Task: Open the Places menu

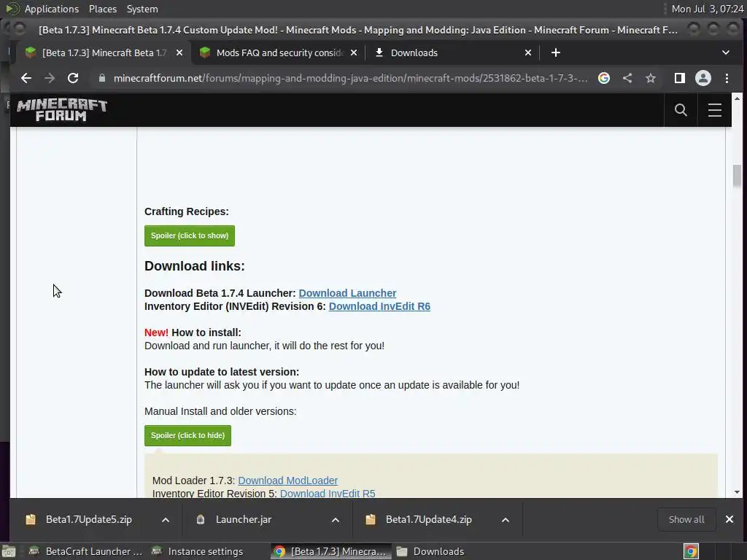Action: [x=103, y=9]
